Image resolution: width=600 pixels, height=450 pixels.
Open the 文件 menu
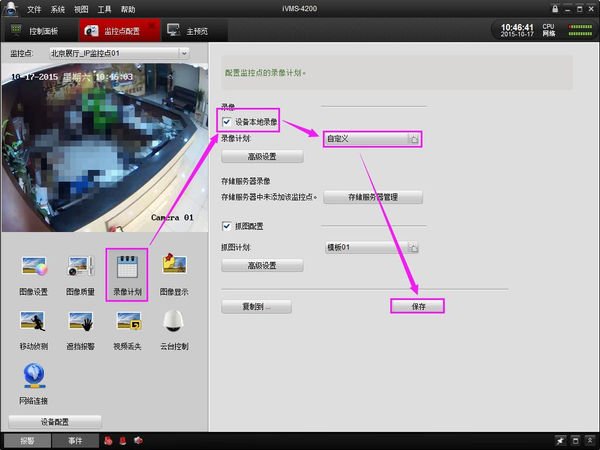point(35,8)
